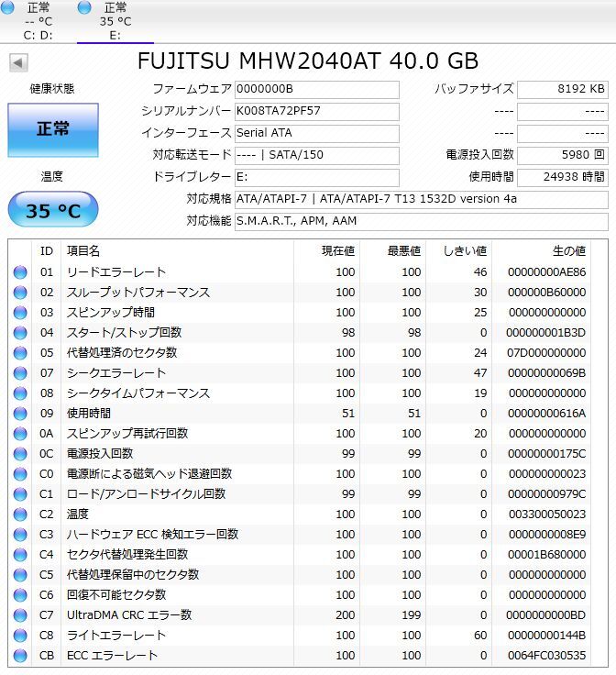This screenshot has height=675, width=616.
Task: Click status orb for リードエラーレート row
Action: (x=20, y=272)
